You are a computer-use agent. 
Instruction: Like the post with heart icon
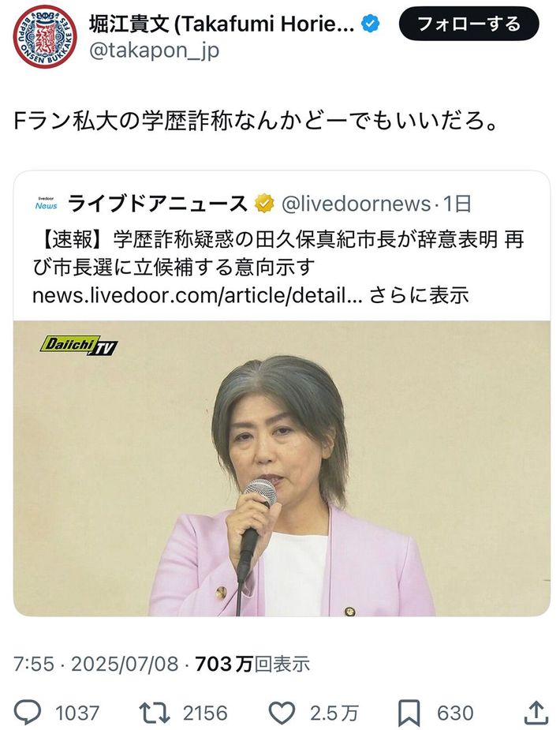tap(282, 713)
